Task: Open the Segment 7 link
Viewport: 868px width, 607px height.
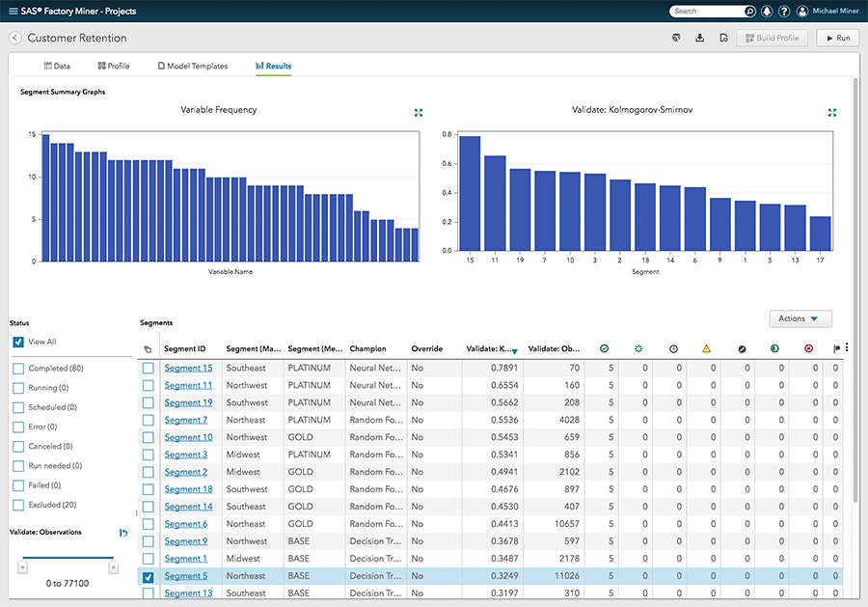Action: [x=185, y=420]
